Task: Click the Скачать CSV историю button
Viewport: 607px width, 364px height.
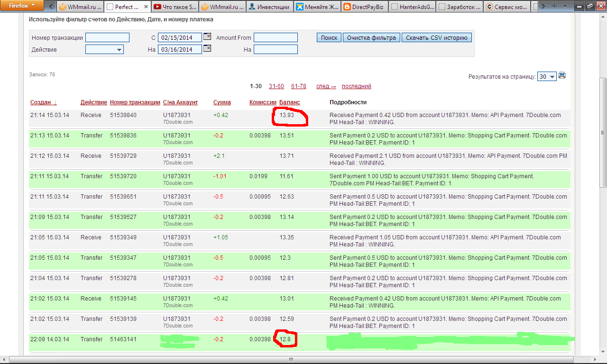Action: (x=437, y=37)
